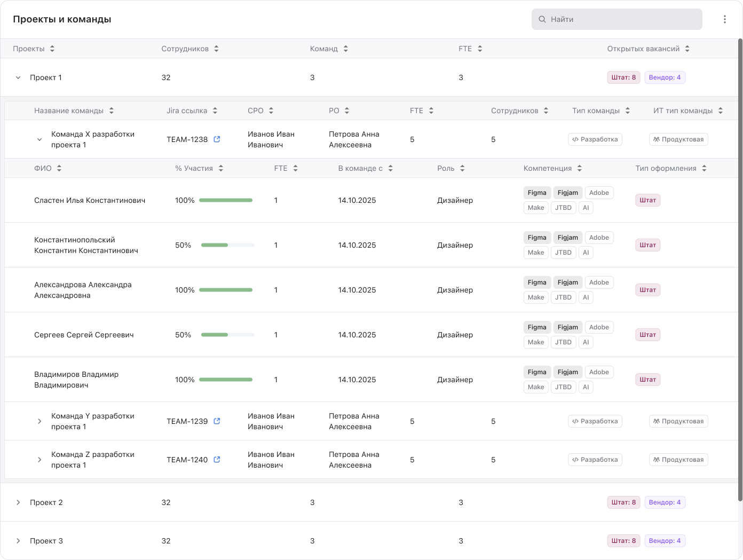743x560 pixels.
Task: Click the Вендор: 4 badge for Проект 1
Action: coord(665,77)
